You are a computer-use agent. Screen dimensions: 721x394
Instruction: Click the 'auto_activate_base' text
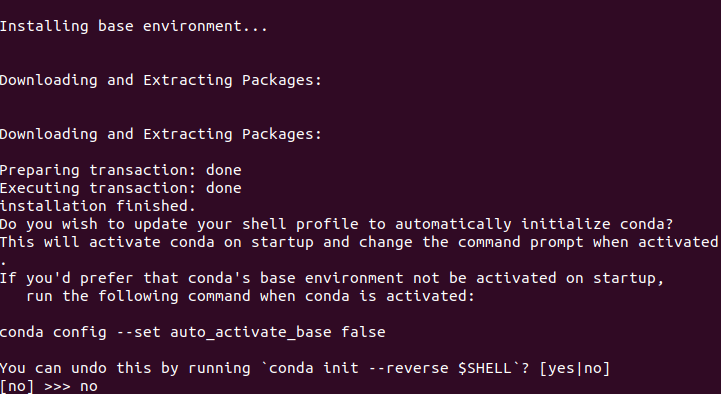251,332
